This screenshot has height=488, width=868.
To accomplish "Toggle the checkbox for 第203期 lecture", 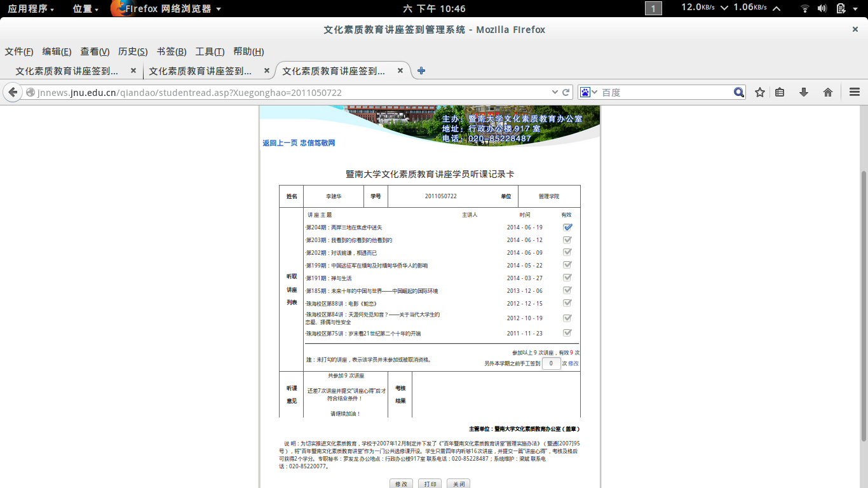I will click(567, 240).
